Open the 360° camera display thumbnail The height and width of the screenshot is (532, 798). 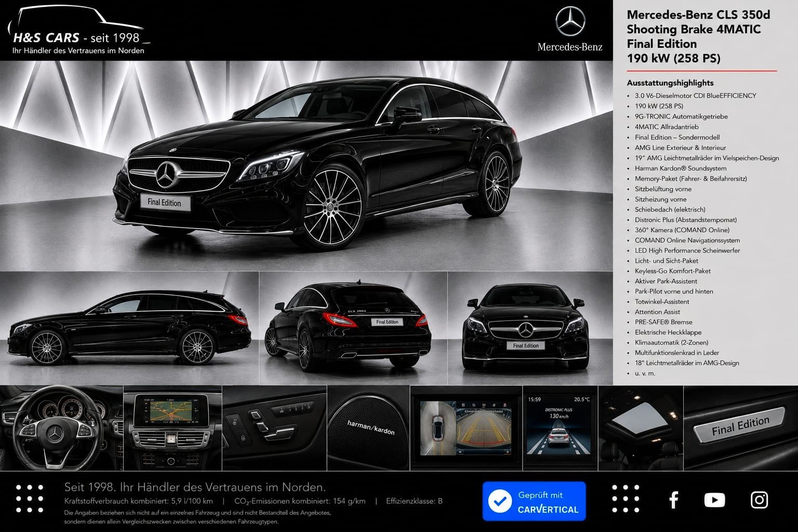tap(466, 428)
